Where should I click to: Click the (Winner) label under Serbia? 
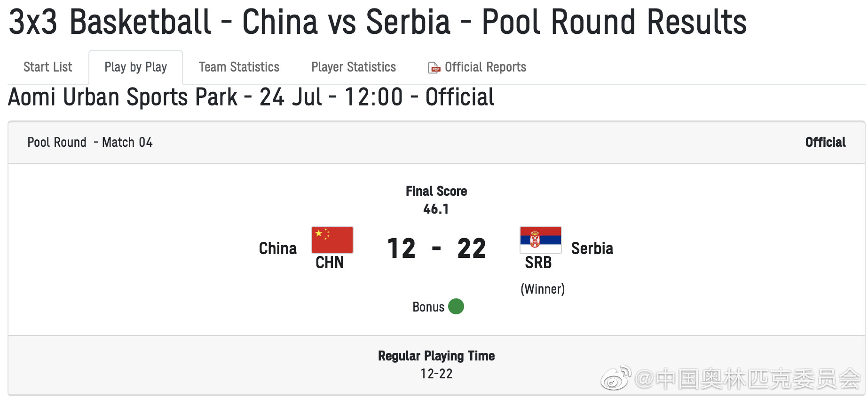(x=542, y=289)
